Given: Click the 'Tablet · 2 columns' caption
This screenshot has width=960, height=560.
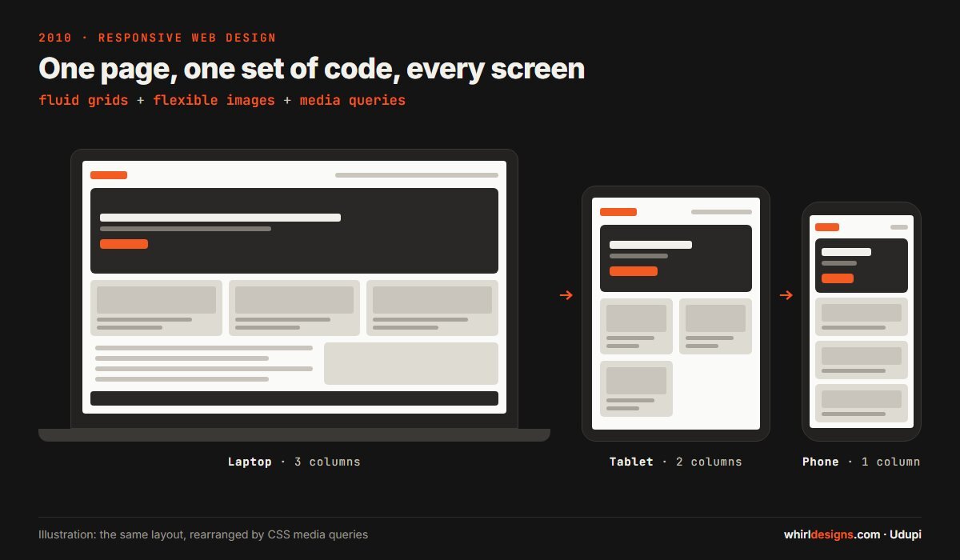Looking at the screenshot, I should (x=676, y=462).
